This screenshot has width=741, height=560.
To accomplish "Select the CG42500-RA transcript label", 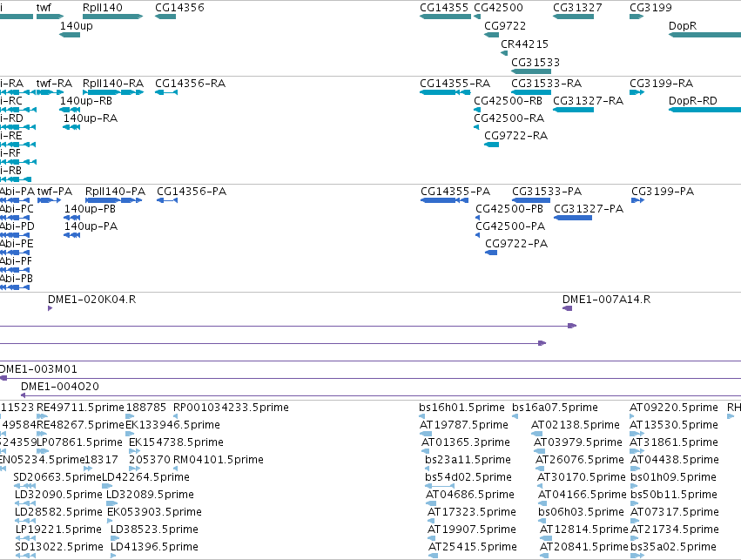I will coord(509,118).
